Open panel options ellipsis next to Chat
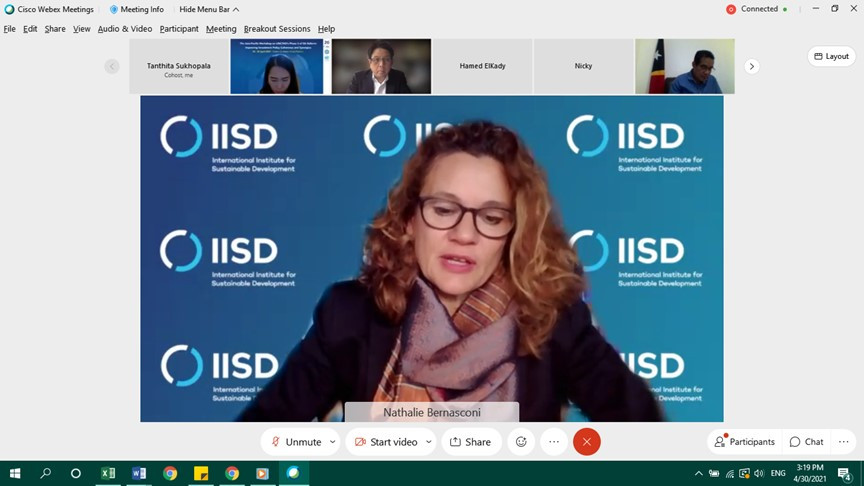The image size is (864, 486). tap(844, 442)
